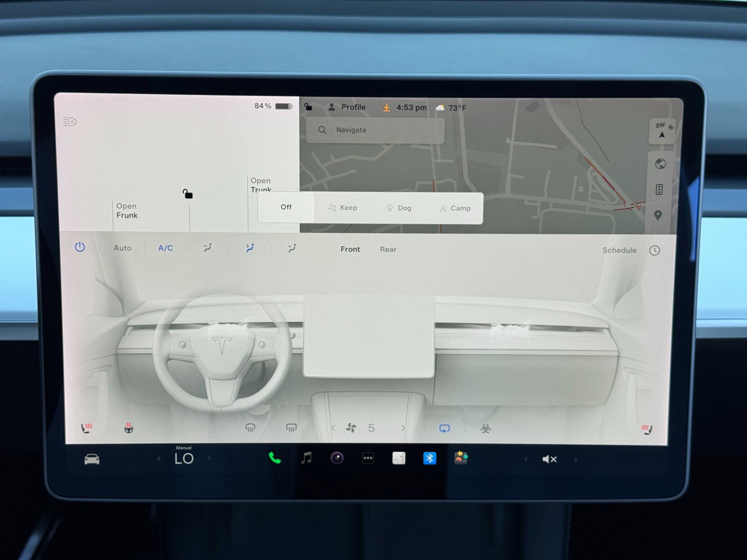Enable Bioweapon Defense Mode
The width and height of the screenshot is (747, 560).
486,427
